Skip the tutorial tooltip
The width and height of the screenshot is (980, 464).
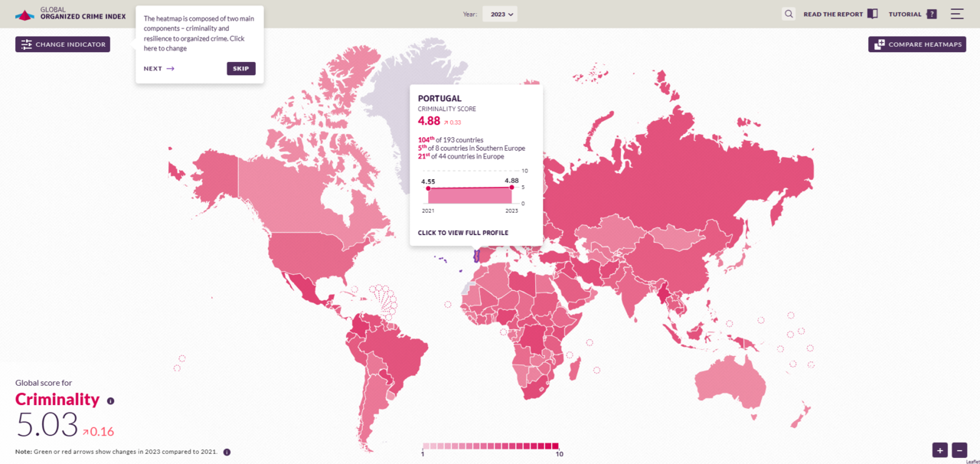coord(240,68)
